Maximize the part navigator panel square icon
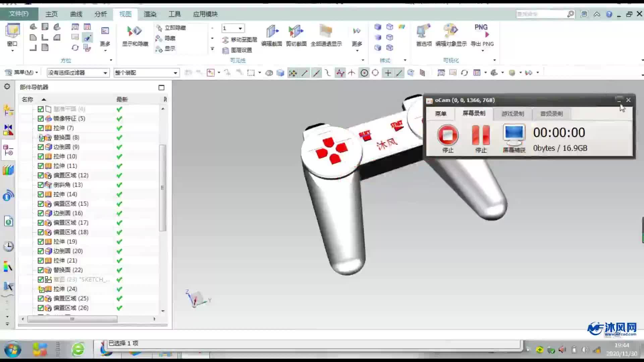The width and height of the screenshot is (644, 362). coord(161,87)
